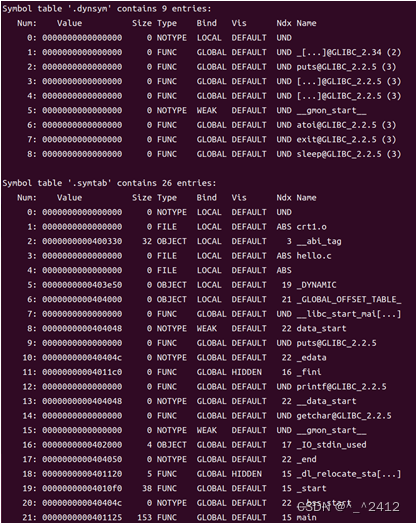416x523 pixels.
Task: Click the _GLOBAL_OFFSET_TABLE_ symbol
Action: [349, 300]
